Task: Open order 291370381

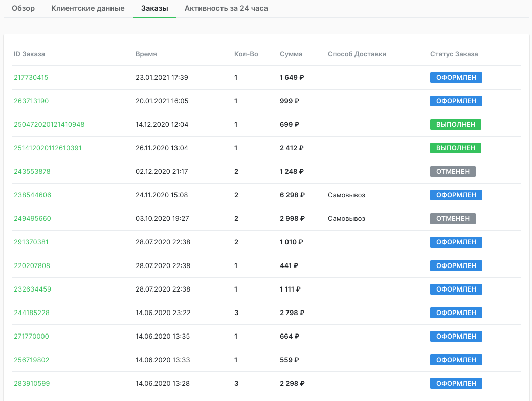Action: click(x=31, y=242)
